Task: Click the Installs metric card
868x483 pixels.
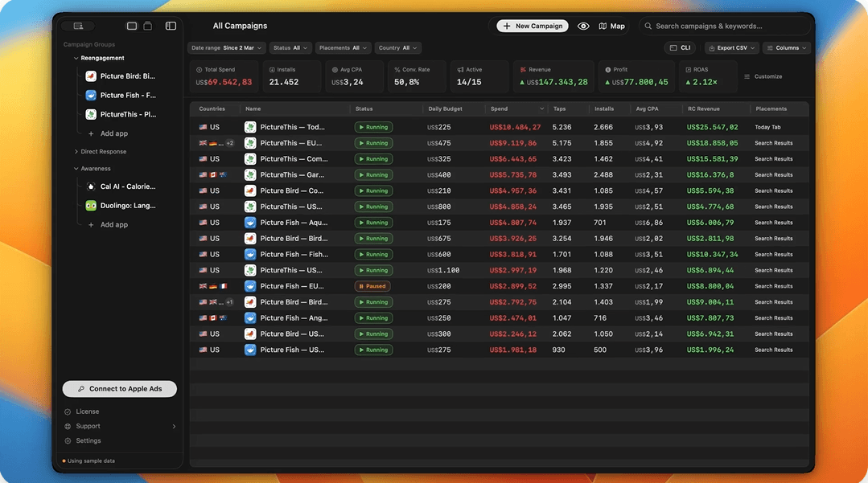Action: point(293,76)
